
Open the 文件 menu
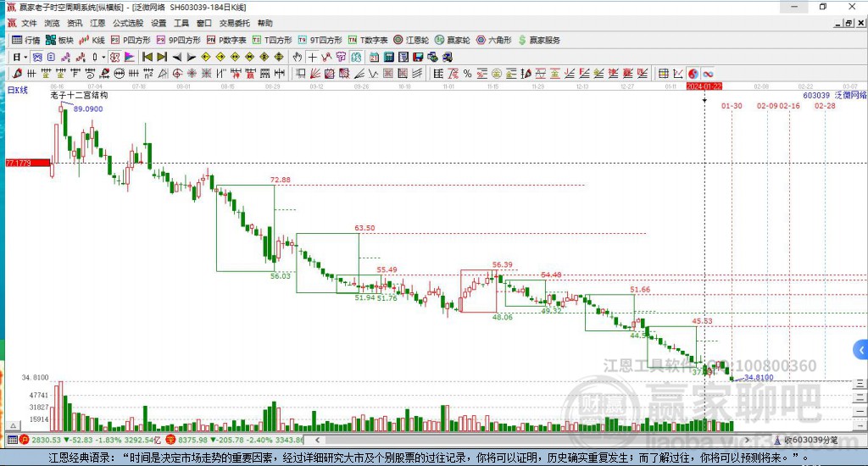(x=29, y=23)
